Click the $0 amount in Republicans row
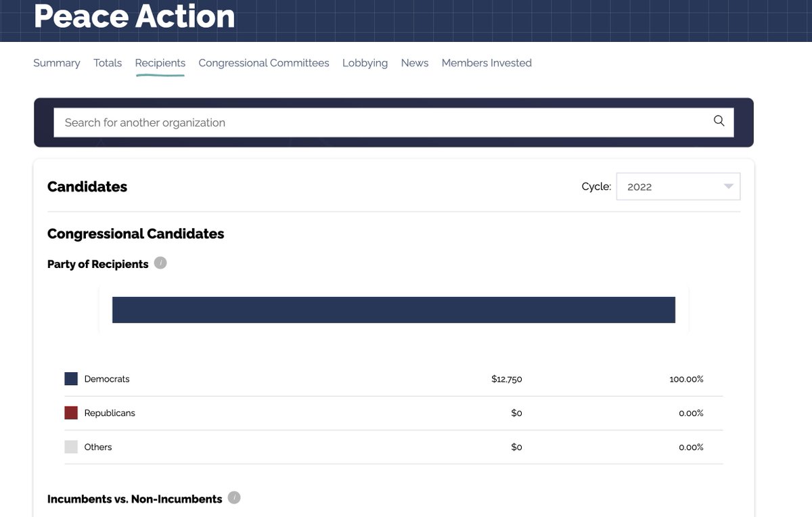Screen dimensions: 812x517 point(516,413)
